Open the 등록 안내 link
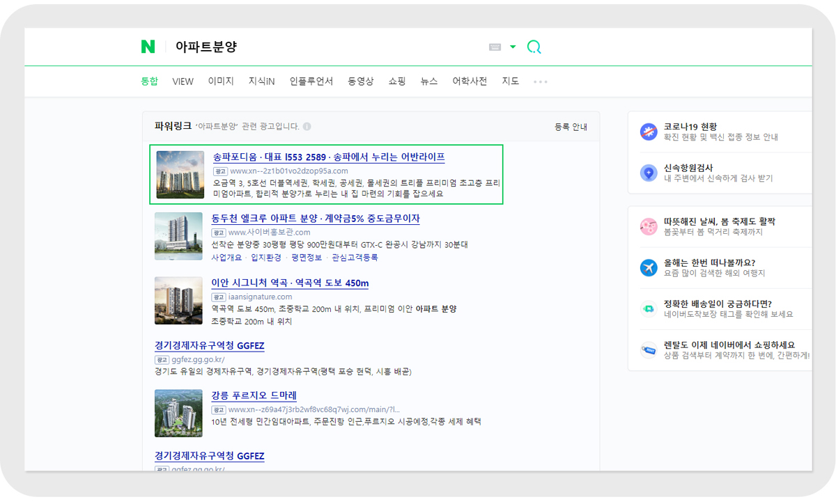836x504 pixels. tap(571, 127)
